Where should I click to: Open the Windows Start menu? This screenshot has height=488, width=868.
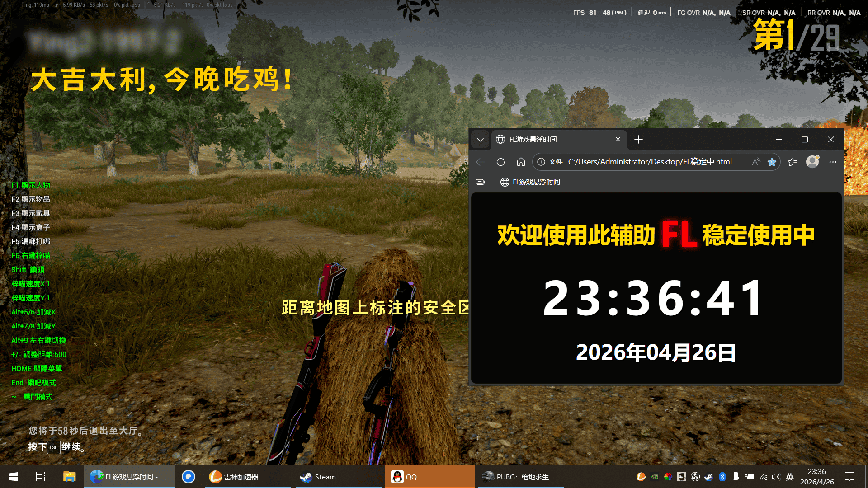(14, 477)
